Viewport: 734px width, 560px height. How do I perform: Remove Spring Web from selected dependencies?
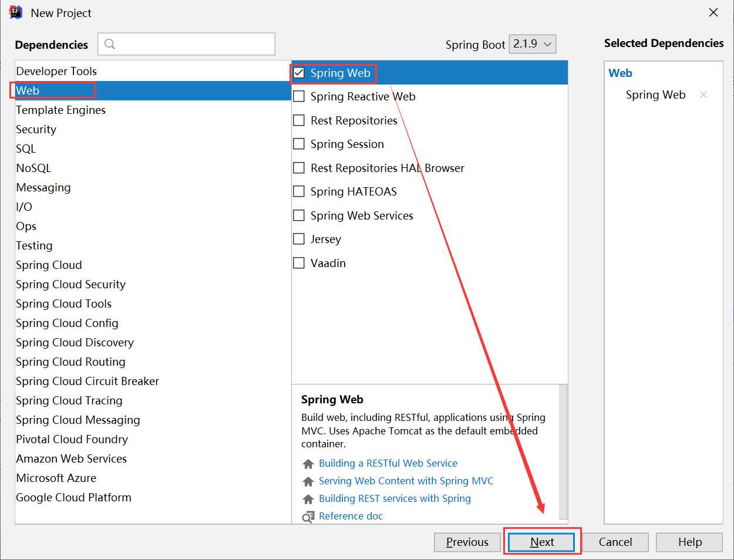pos(703,95)
